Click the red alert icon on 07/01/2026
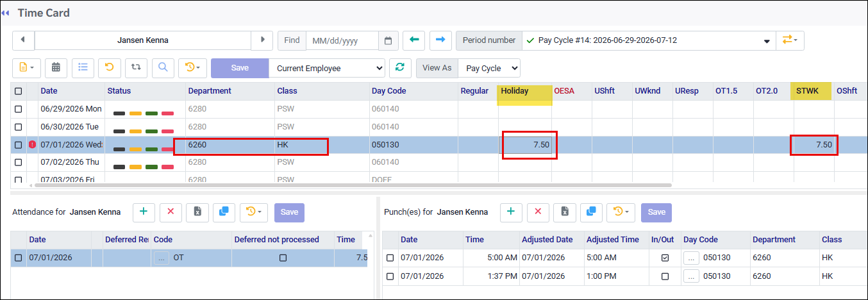 [x=32, y=145]
